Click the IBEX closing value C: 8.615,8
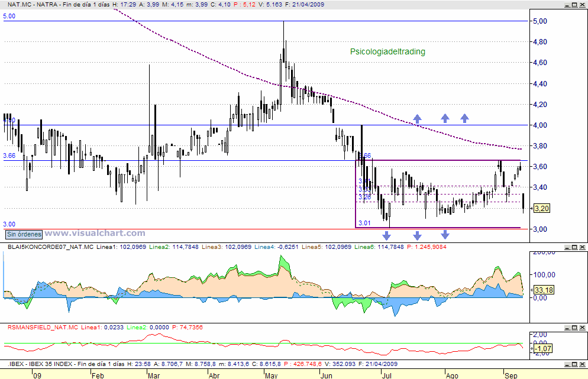 pyautogui.click(x=266, y=364)
